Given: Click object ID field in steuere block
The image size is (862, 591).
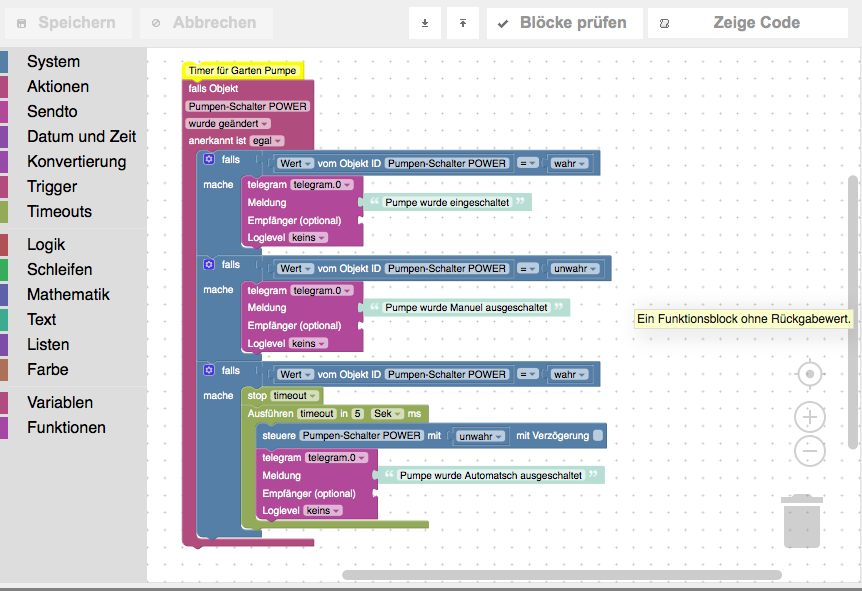Looking at the screenshot, I should pyautogui.click(x=362, y=435).
